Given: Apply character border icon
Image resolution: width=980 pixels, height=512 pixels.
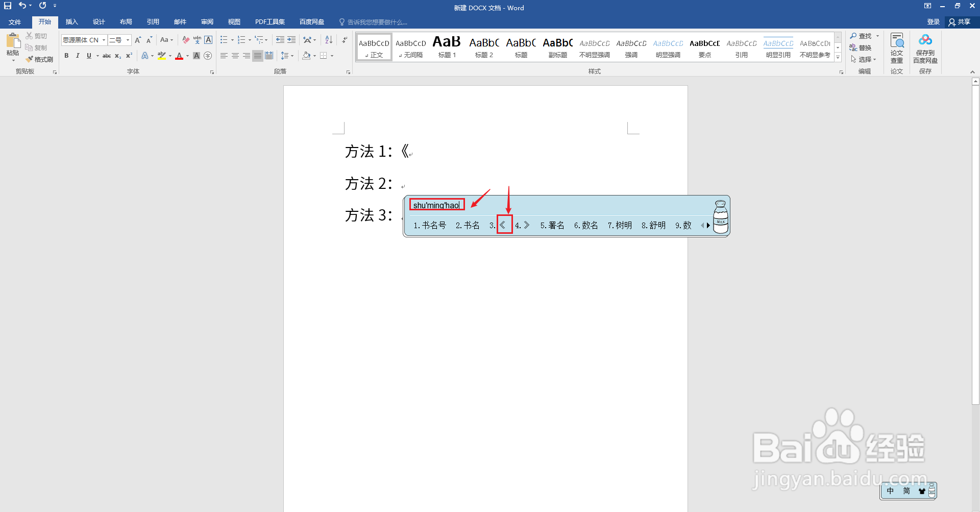Looking at the screenshot, I should (x=208, y=40).
